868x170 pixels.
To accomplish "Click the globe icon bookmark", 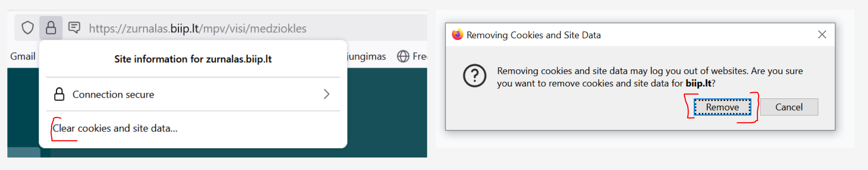I will [403, 56].
